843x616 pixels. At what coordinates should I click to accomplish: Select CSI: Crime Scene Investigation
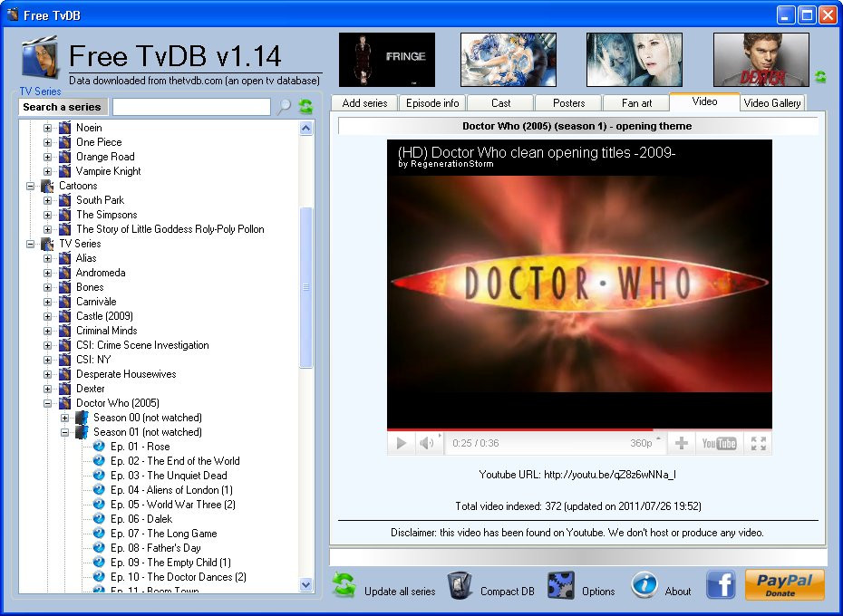(142, 344)
